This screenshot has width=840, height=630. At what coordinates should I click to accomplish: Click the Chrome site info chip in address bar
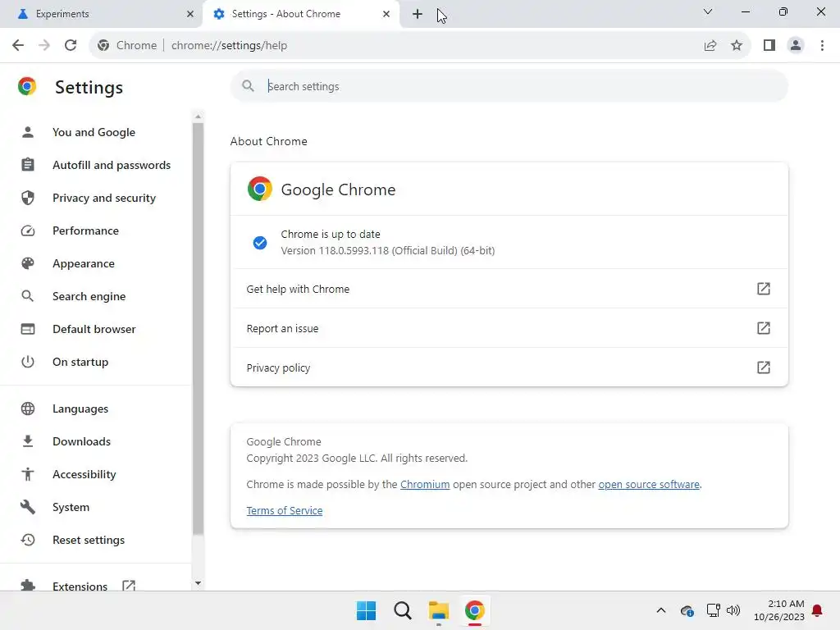127,46
